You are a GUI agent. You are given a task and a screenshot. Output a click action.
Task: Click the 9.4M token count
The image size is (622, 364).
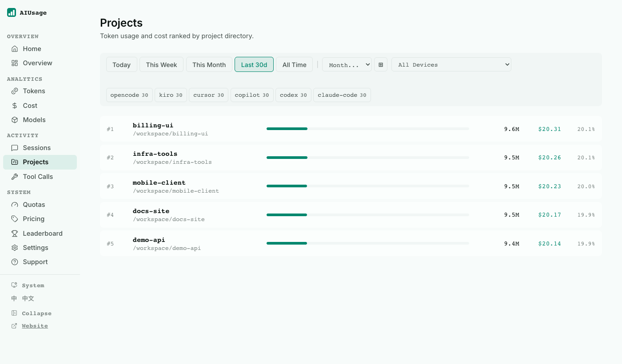pos(511,244)
